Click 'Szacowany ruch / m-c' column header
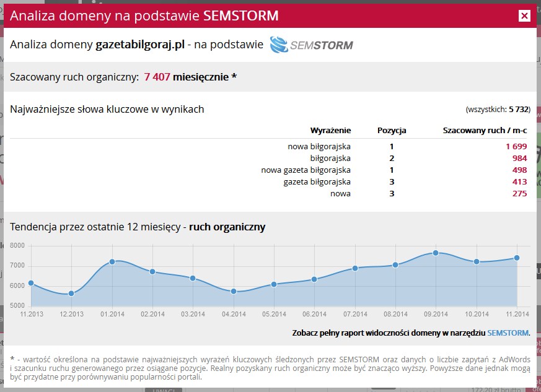Image resolution: width=541 pixels, height=392 pixels. pos(485,130)
